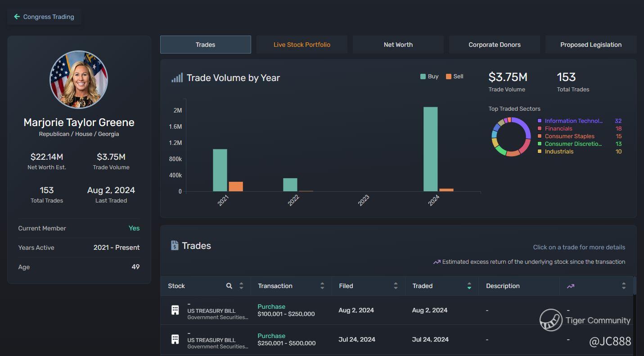Sort table by Stock column arrows
This screenshot has height=356, width=644.
pos(241,286)
